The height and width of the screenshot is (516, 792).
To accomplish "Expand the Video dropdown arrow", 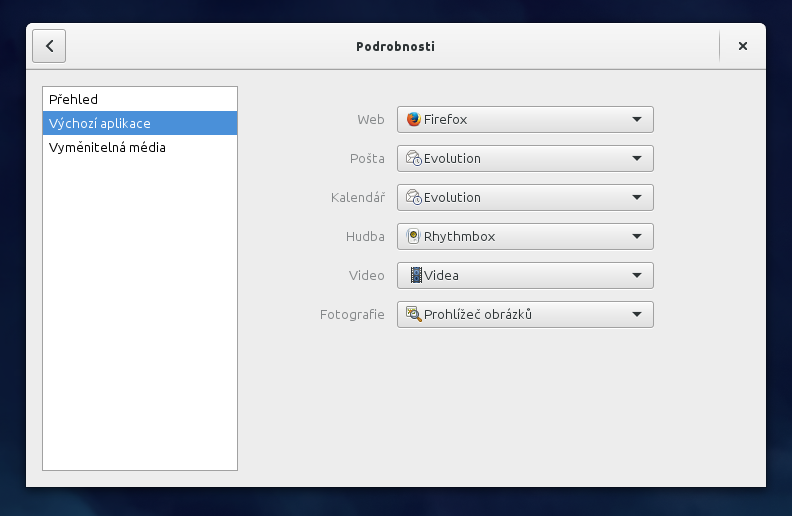I will pos(637,276).
